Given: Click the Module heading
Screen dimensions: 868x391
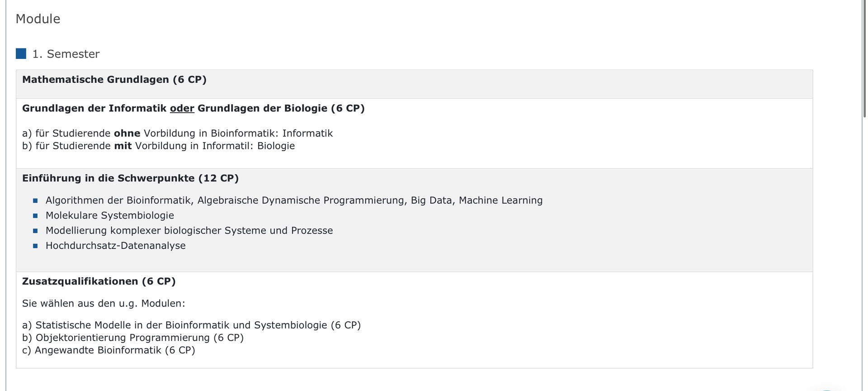Looking at the screenshot, I should (38, 19).
